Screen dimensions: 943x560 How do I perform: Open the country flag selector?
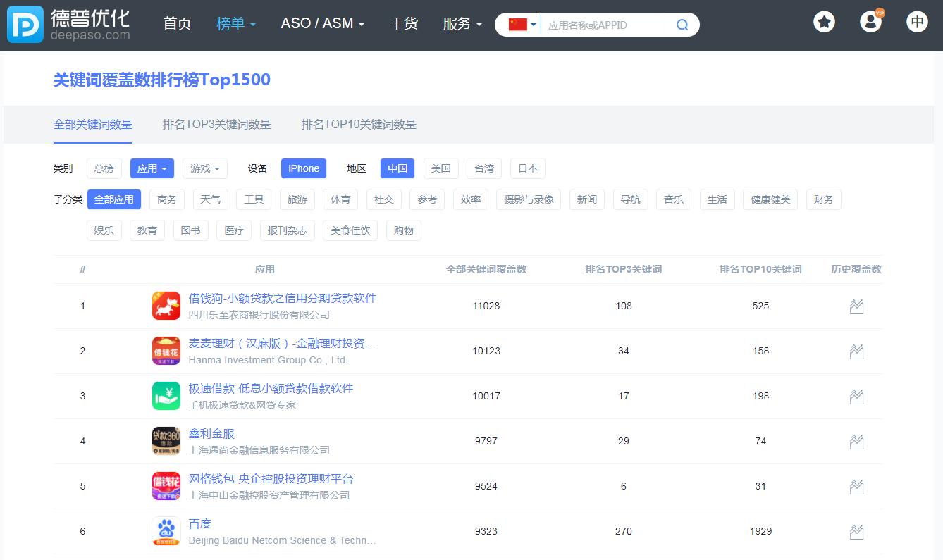coord(522,25)
